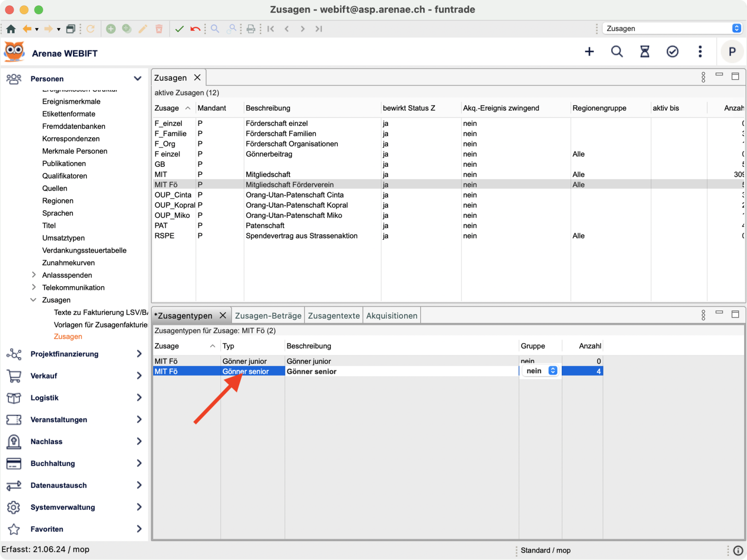747x560 pixels.
Task: Select the Buchhaltung sidebar module
Action: click(x=53, y=463)
